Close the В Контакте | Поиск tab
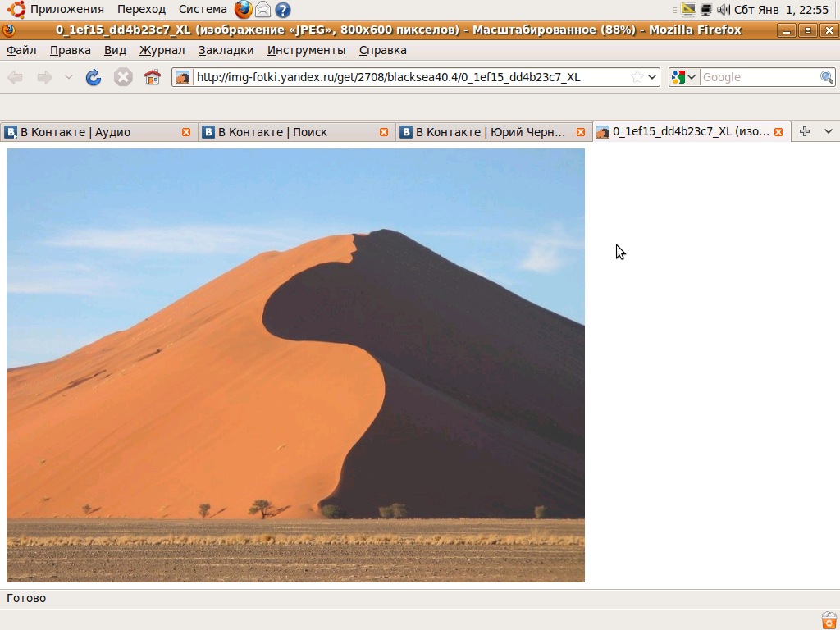 (x=384, y=132)
